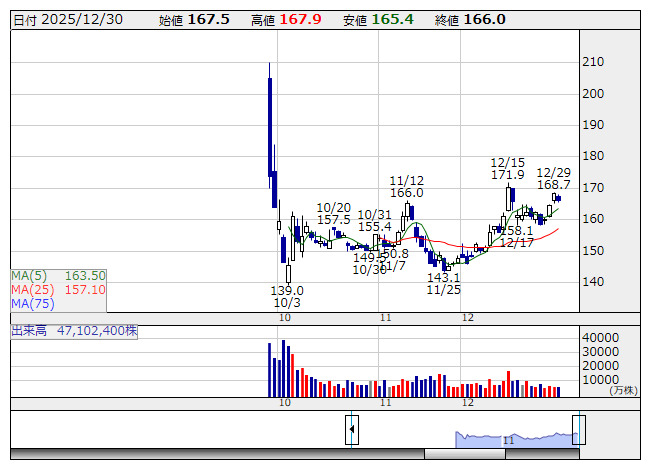Click the tallest blue volume bar
The width and height of the screenshot is (653, 470).
(x=284, y=368)
